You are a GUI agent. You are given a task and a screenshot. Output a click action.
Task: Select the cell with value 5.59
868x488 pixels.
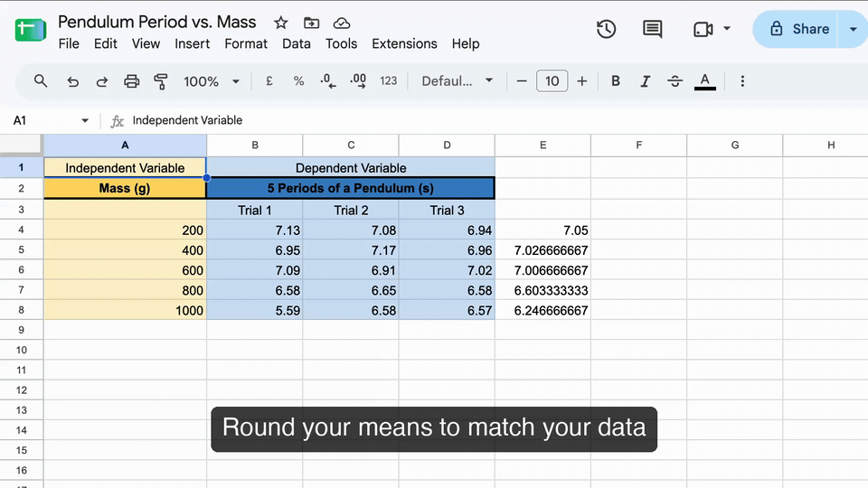coord(255,310)
